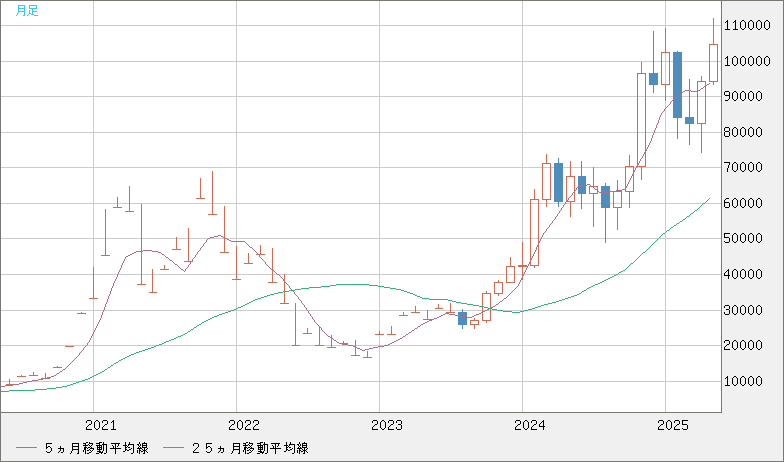Click the 2022 year label on the x-axis
Image resolution: width=784 pixels, height=462 pixels.
244,426
